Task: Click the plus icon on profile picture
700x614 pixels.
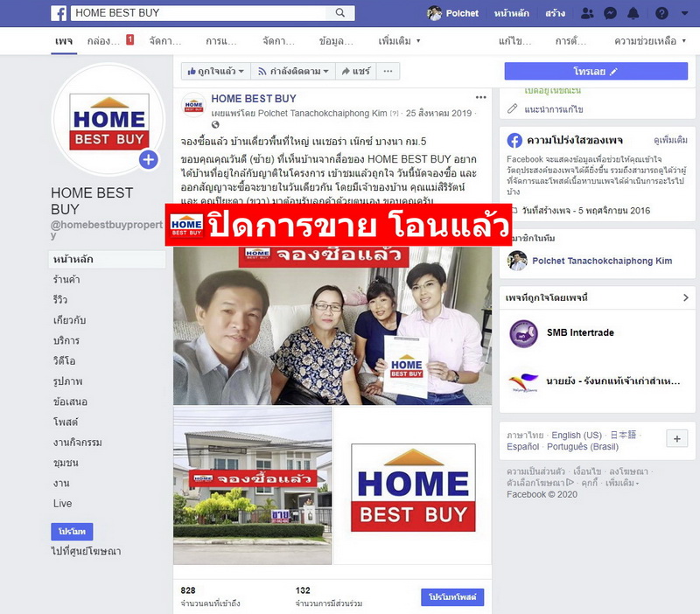Action: click(x=149, y=160)
